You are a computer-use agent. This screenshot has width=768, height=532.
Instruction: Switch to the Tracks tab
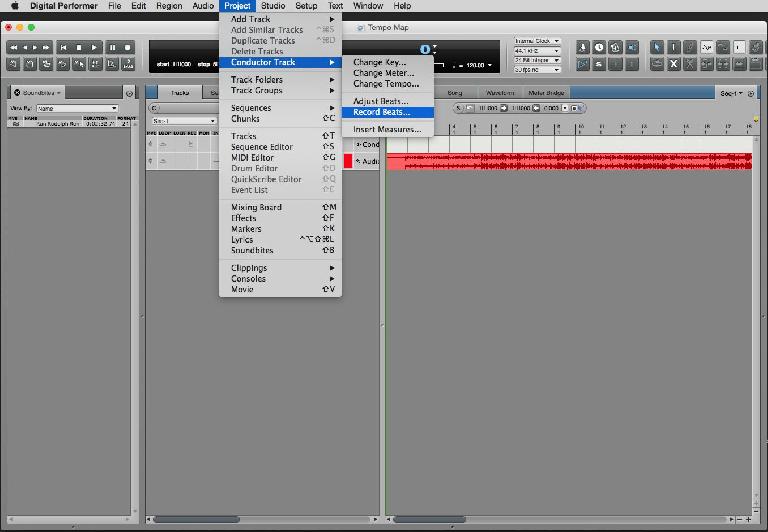point(180,93)
